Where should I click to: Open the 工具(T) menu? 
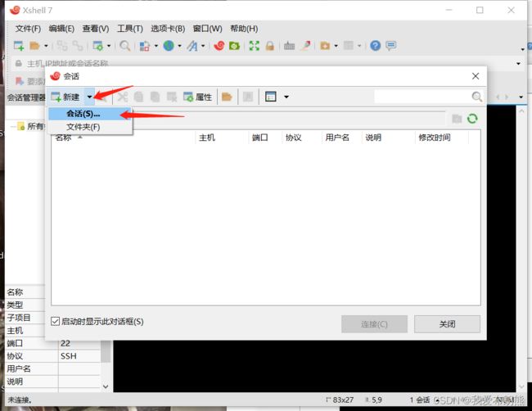pyautogui.click(x=130, y=29)
